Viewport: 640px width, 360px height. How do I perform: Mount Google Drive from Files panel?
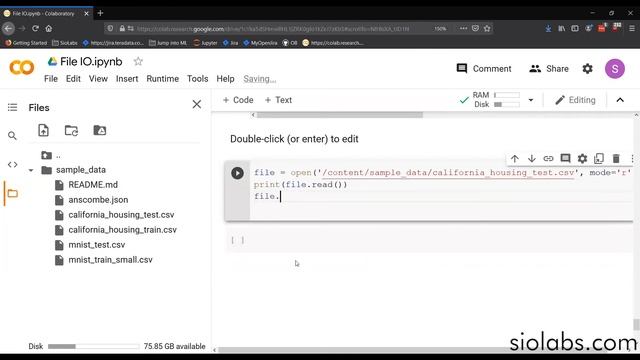coord(100,130)
